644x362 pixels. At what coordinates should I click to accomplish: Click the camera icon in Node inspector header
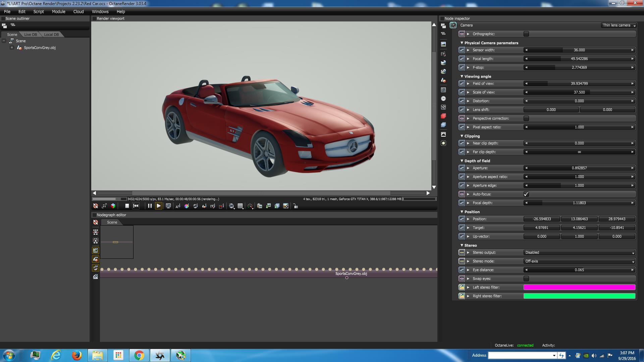click(453, 25)
